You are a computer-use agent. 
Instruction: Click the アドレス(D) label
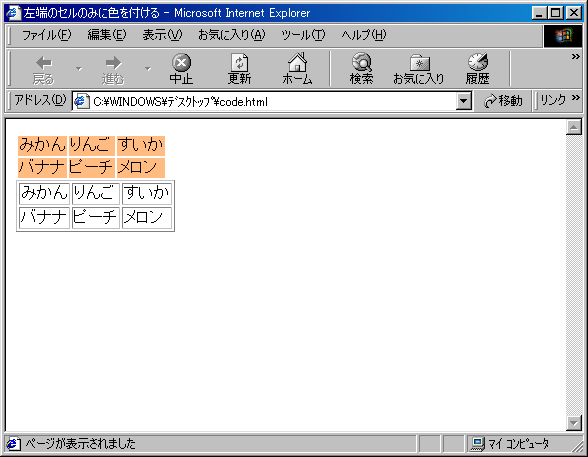click(40, 100)
